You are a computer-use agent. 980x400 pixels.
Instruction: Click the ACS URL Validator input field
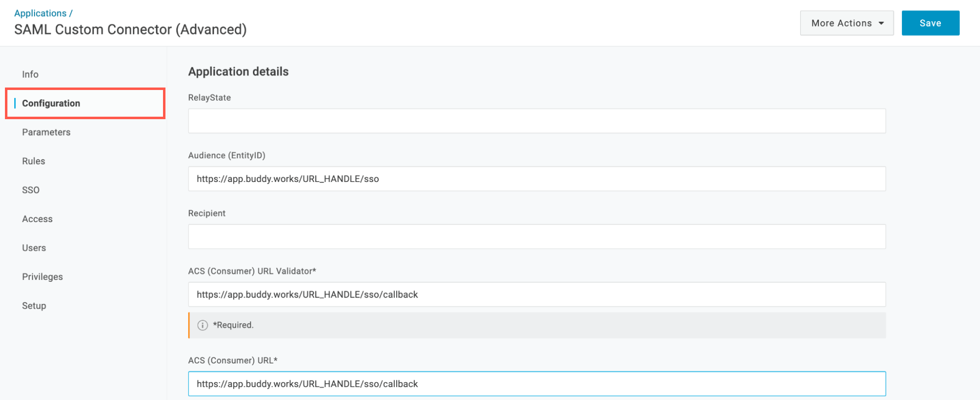[537, 295]
